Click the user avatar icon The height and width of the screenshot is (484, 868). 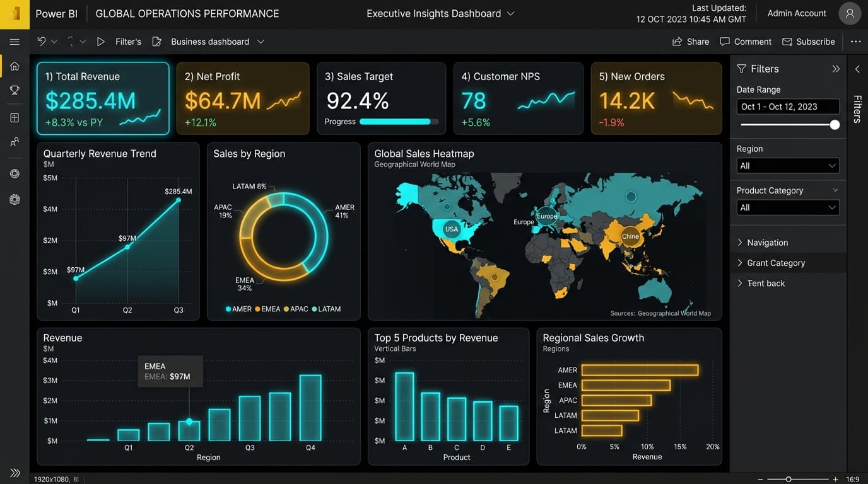[x=850, y=14]
